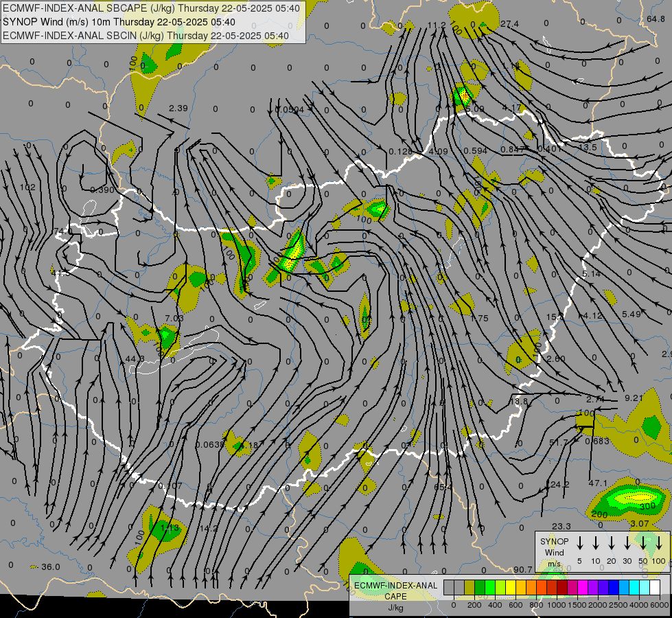Pick the dark green swatch in CAPE colorbar
This screenshot has width=672, height=618.
tap(480, 588)
